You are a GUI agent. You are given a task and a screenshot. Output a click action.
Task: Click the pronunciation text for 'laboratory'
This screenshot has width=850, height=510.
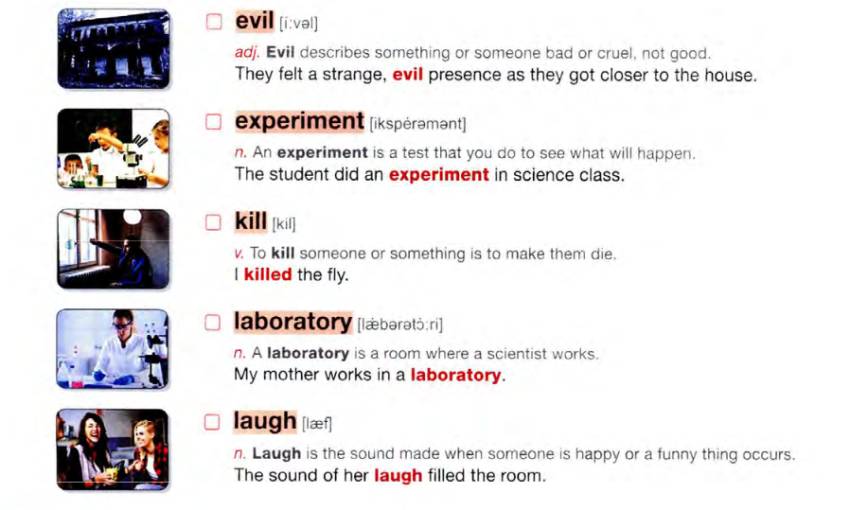point(400,324)
